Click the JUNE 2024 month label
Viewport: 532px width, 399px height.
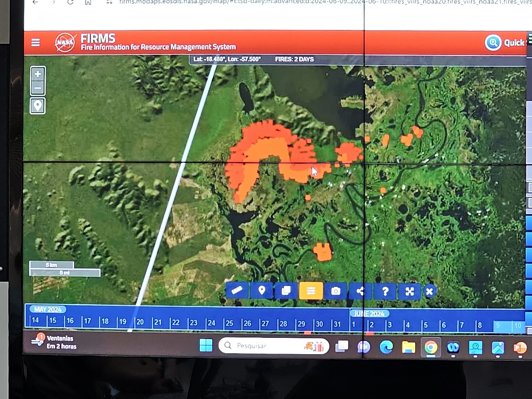[x=369, y=314]
